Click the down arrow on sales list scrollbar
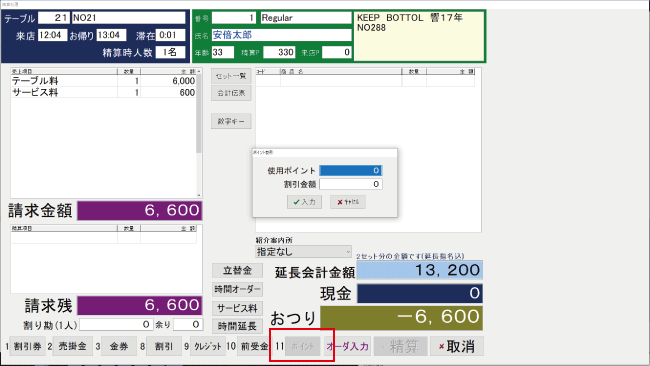Viewport: 650px width, 366px height. (199, 195)
